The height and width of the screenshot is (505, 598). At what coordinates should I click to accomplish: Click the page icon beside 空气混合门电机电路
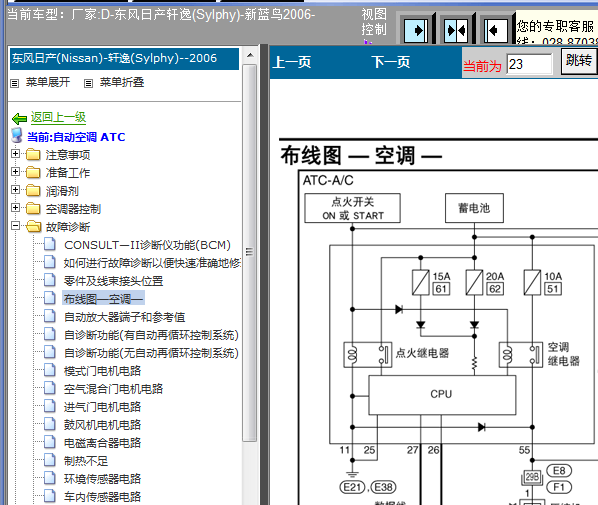coord(50,388)
